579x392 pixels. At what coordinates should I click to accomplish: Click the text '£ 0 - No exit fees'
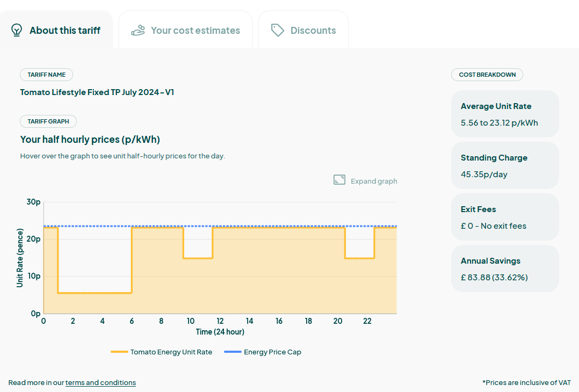(x=493, y=226)
